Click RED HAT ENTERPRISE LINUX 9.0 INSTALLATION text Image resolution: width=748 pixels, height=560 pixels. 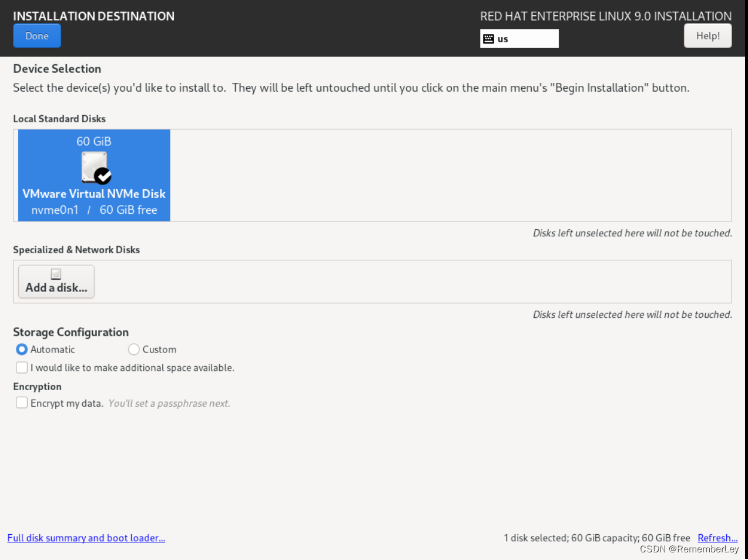tap(606, 16)
